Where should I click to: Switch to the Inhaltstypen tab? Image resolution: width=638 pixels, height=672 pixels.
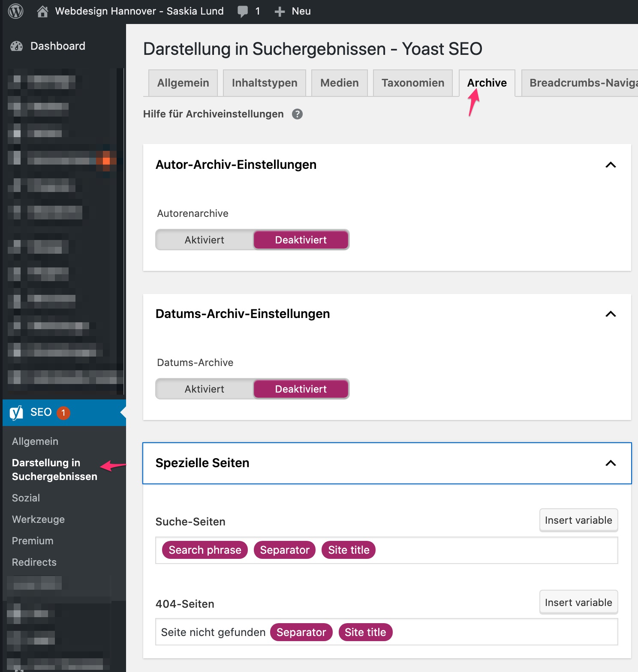(265, 83)
